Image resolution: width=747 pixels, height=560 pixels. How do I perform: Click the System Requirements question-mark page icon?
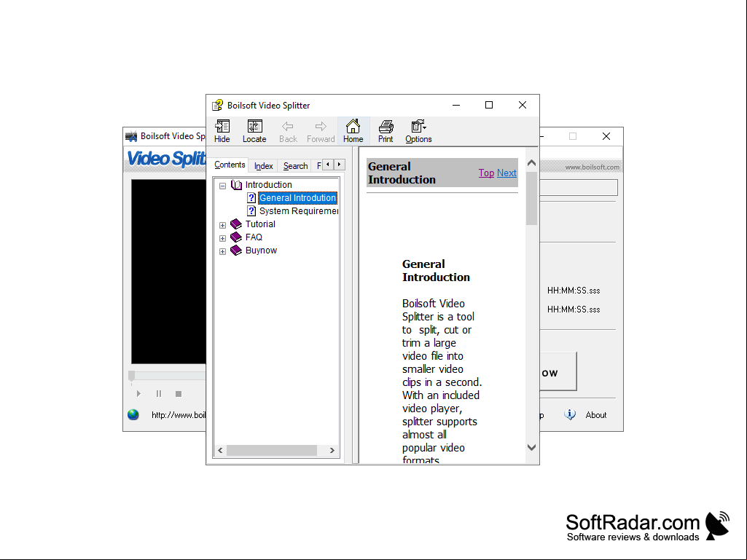click(x=251, y=211)
